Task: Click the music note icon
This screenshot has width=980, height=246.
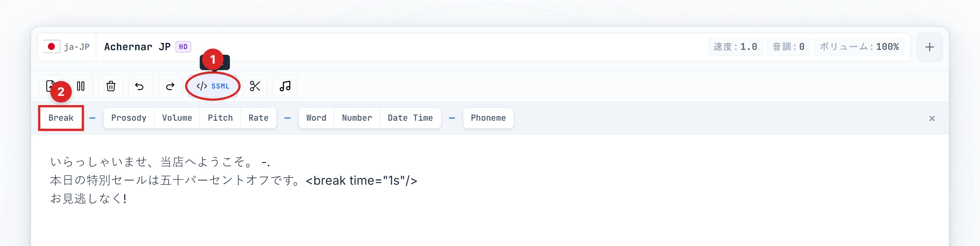Action: pos(285,86)
